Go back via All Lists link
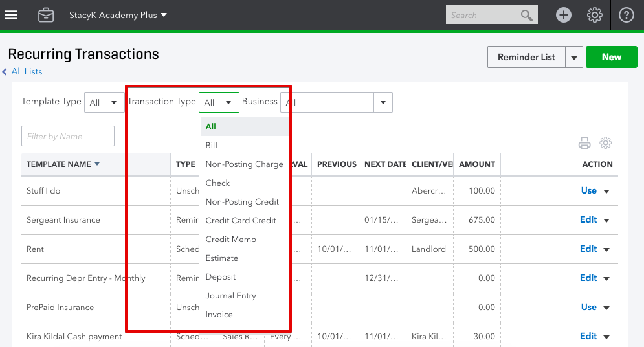Screen dimensions: 644x347 (27, 72)
